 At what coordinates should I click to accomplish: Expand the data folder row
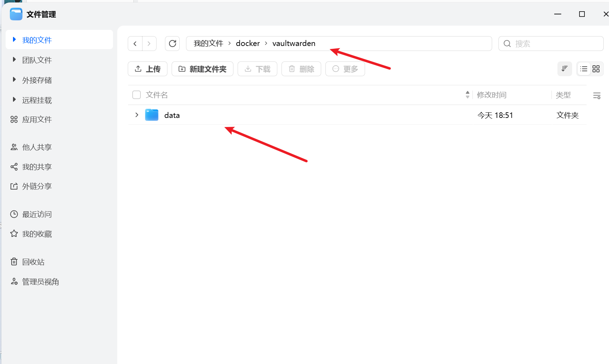tap(137, 115)
